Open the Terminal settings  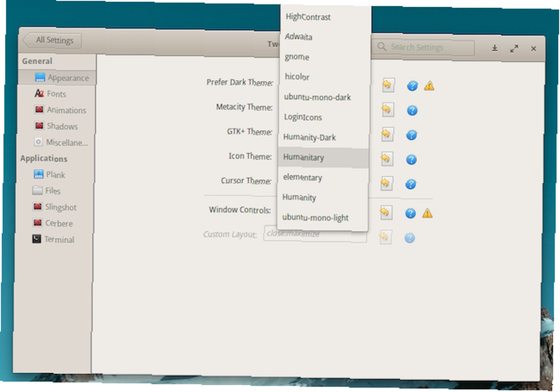pyautogui.click(x=53, y=239)
